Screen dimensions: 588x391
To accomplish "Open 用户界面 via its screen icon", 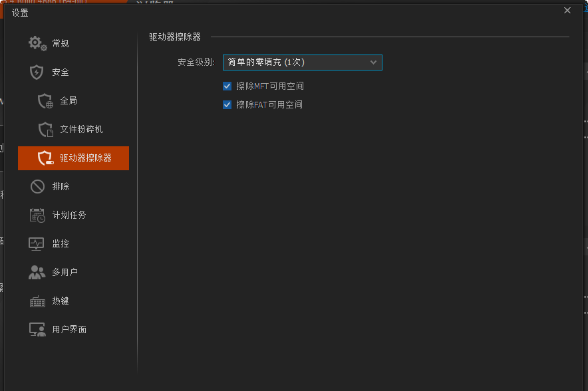I will pos(37,329).
